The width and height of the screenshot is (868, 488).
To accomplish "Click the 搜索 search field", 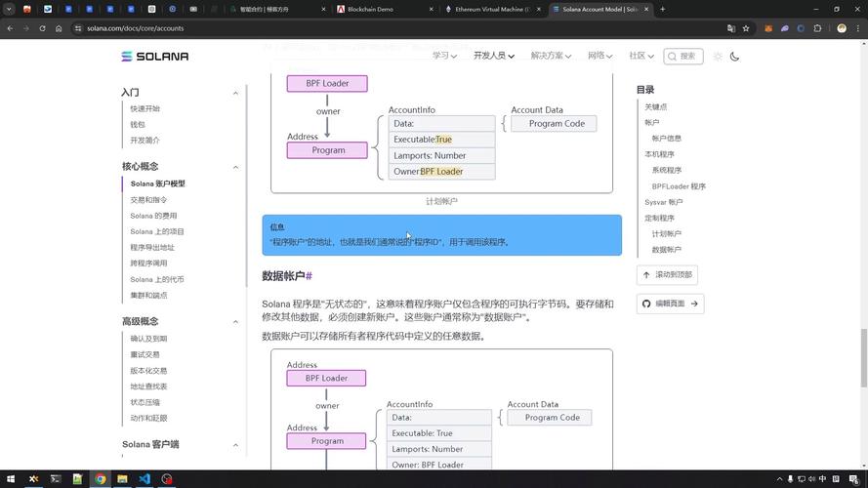I will (x=683, y=57).
